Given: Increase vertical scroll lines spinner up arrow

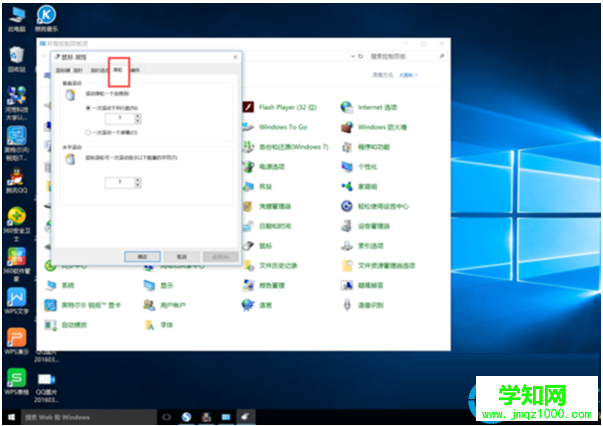Looking at the screenshot, I should [138, 116].
